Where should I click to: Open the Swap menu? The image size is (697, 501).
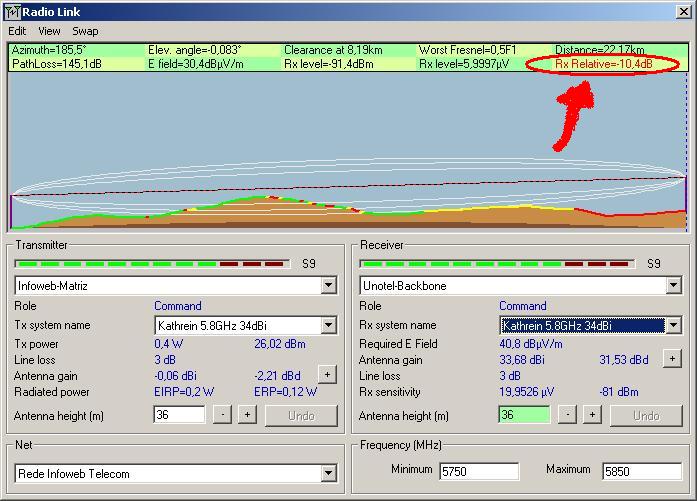(85, 31)
